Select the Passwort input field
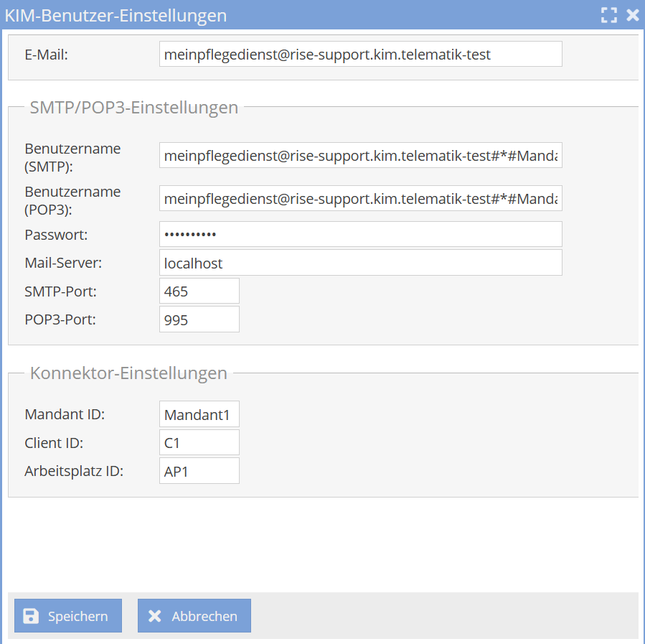The width and height of the screenshot is (645, 644). point(360,234)
